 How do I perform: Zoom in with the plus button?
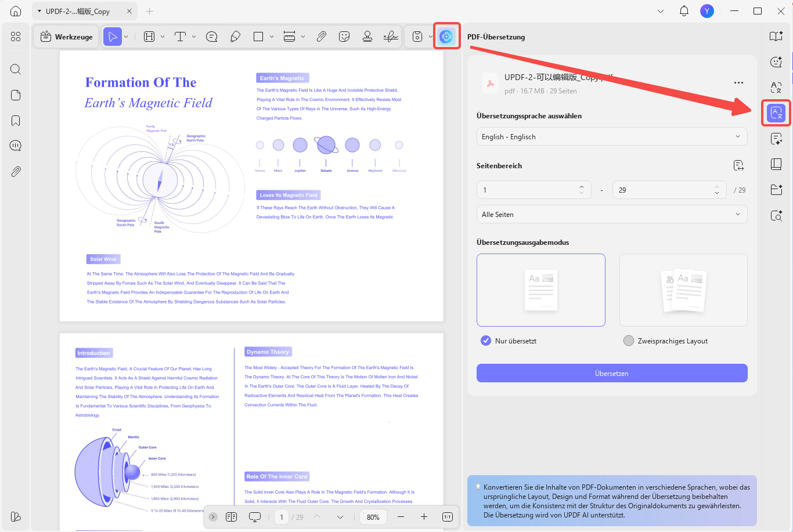(424, 517)
